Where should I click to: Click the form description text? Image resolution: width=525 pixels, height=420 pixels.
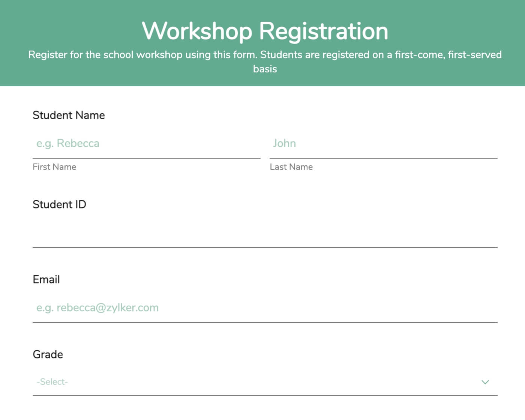pos(265,61)
